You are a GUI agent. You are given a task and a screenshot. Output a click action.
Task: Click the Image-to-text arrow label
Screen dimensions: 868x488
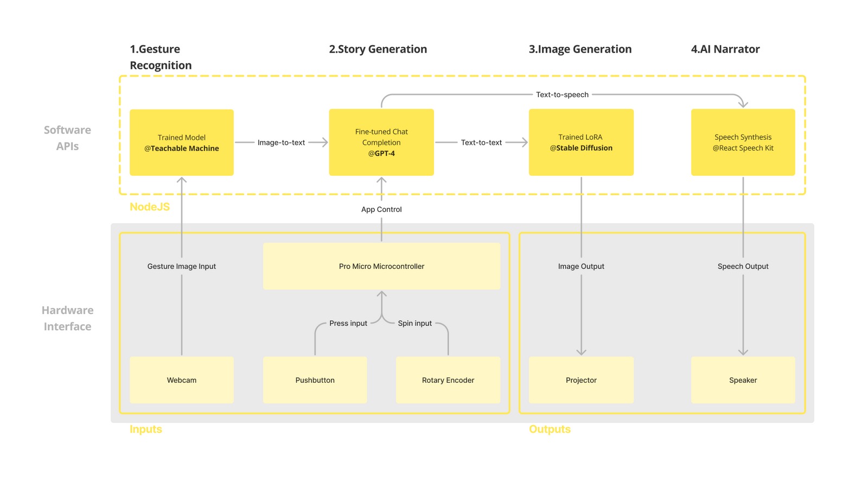(x=281, y=143)
